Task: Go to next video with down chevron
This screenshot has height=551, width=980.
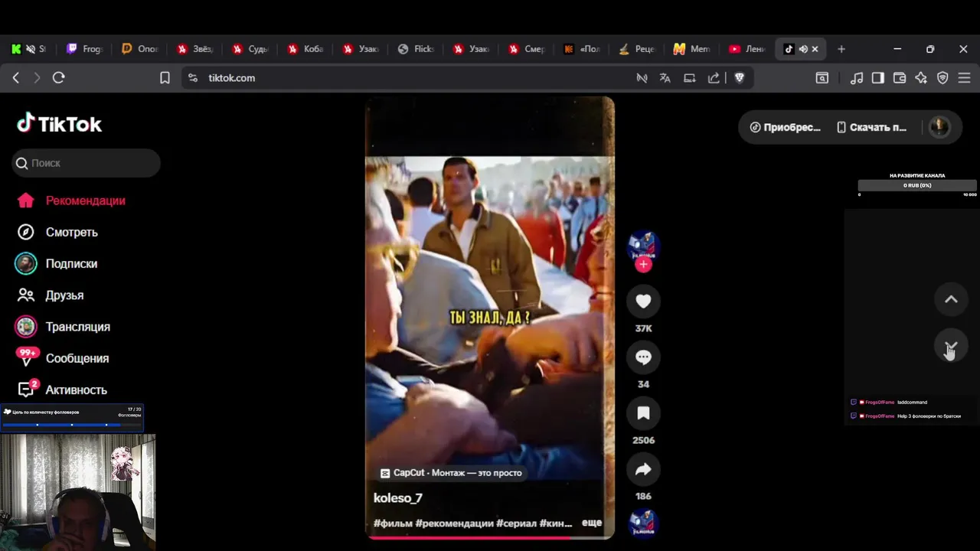Action: click(x=951, y=346)
